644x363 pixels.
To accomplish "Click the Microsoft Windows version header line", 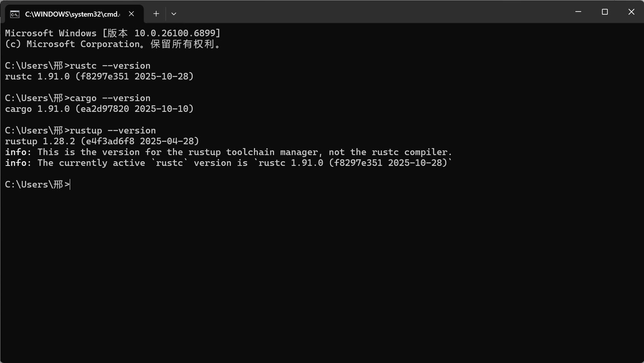I will (x=113, y=33).
